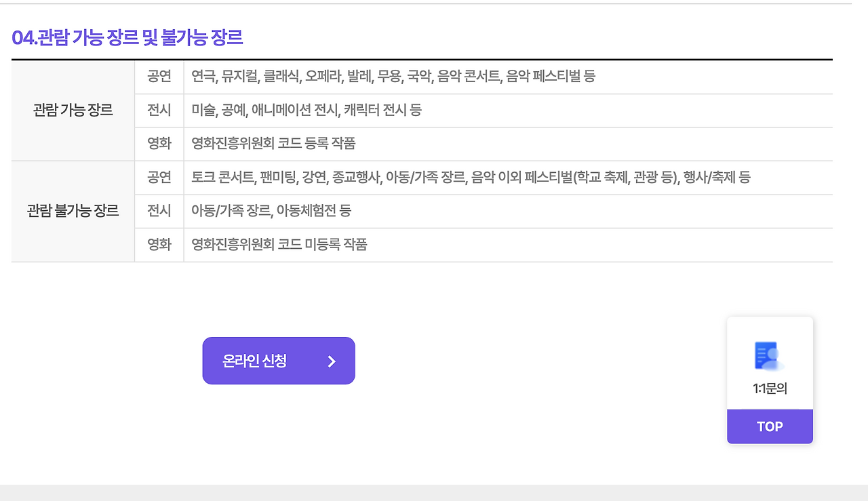
Task: Click the 토크 콘서트, 팬미팅 genre cell
Action: click(231, 178)
